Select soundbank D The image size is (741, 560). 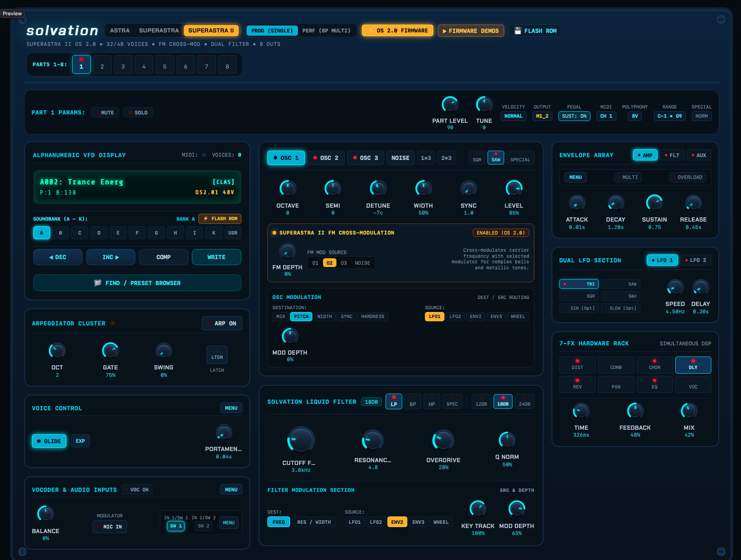tap(99, 233)
